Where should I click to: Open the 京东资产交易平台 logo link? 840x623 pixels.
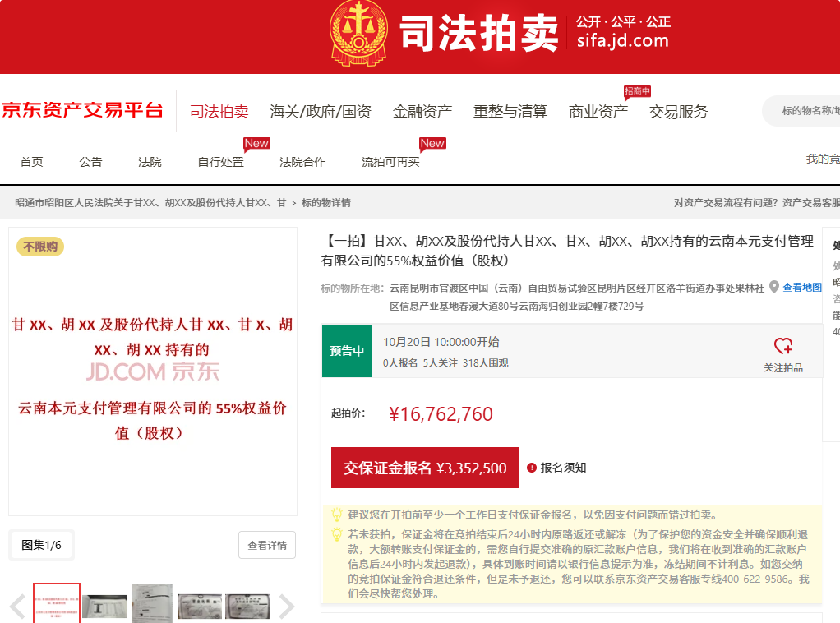(82, 110)
